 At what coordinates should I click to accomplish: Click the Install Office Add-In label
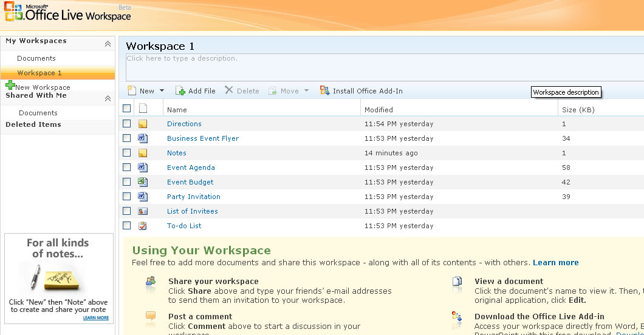tap(368, 91)
